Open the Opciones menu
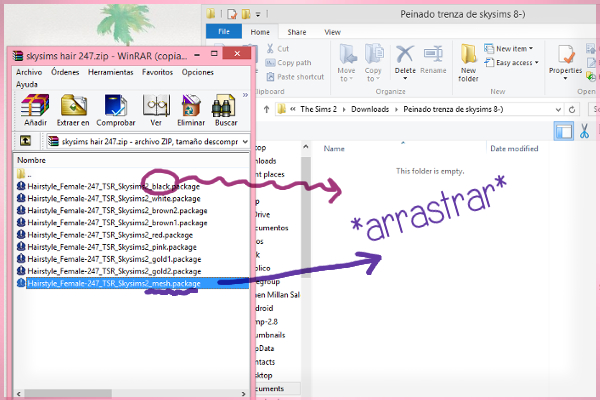600x400 pixels. click(x=197, y=72)
